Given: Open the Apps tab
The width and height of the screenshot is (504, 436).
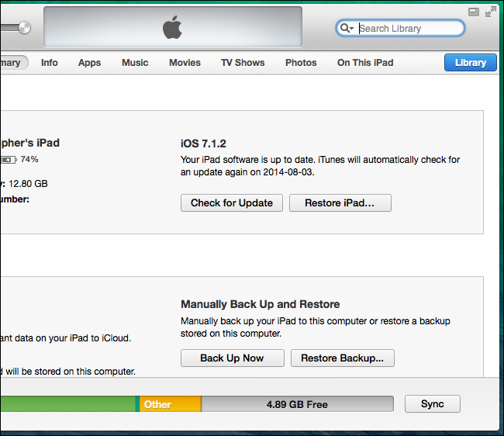Looking at the screenshot, I should (x=89, y=63).
